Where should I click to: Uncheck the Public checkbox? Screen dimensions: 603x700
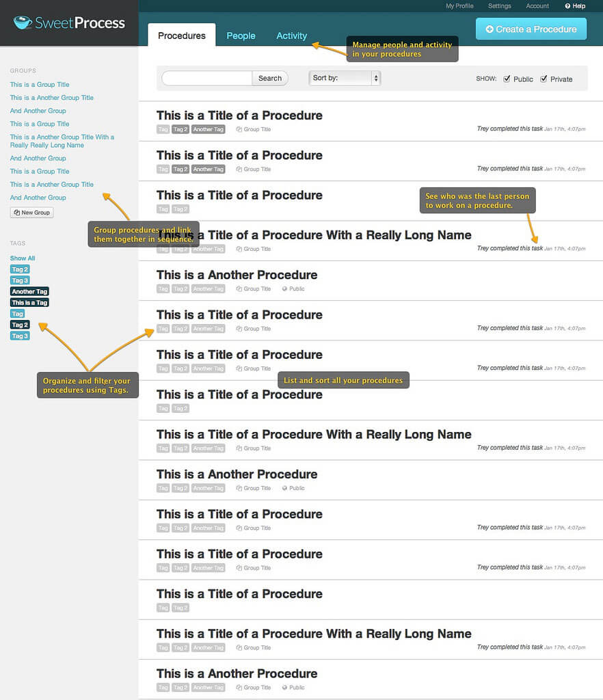[x=506, y=79]
